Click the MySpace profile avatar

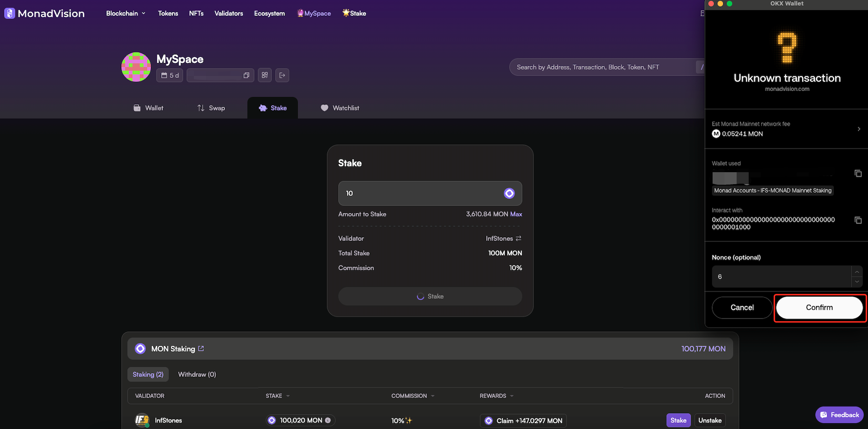(x=136, y=67)
